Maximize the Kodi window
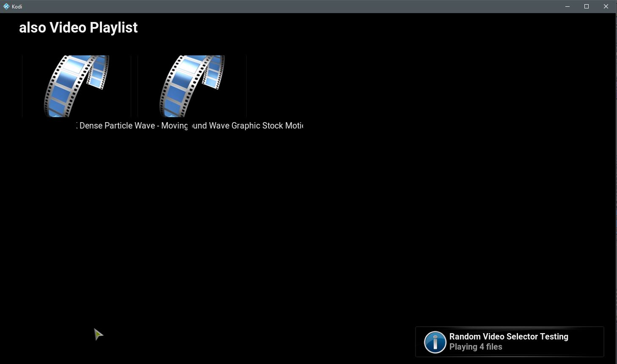 587,6
